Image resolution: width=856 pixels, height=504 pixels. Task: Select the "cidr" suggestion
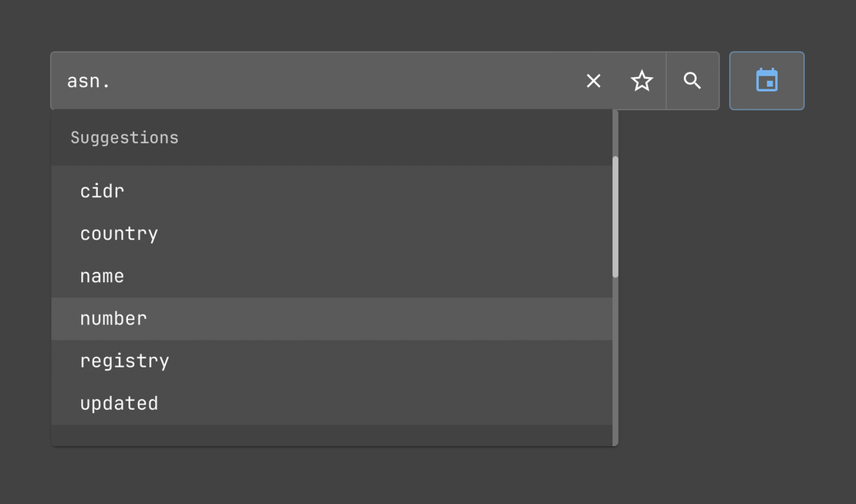(x=102, y=191)
